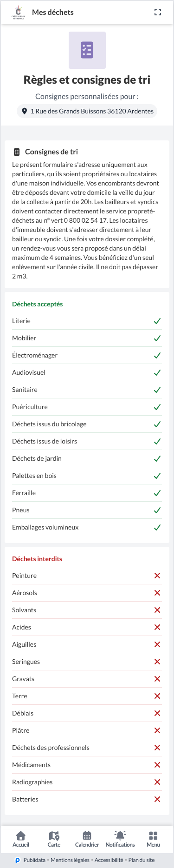Open the Carte map tab
The image size is (174, 868).
54,839
